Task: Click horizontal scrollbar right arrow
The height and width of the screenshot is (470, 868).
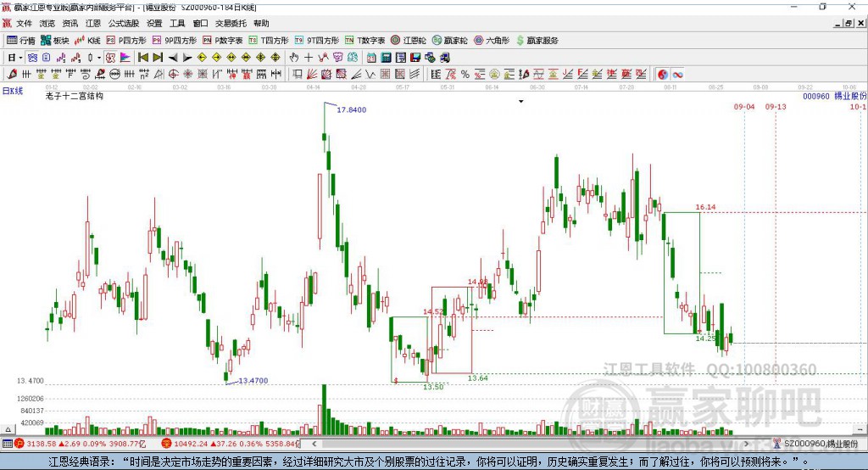Action: 746,444
